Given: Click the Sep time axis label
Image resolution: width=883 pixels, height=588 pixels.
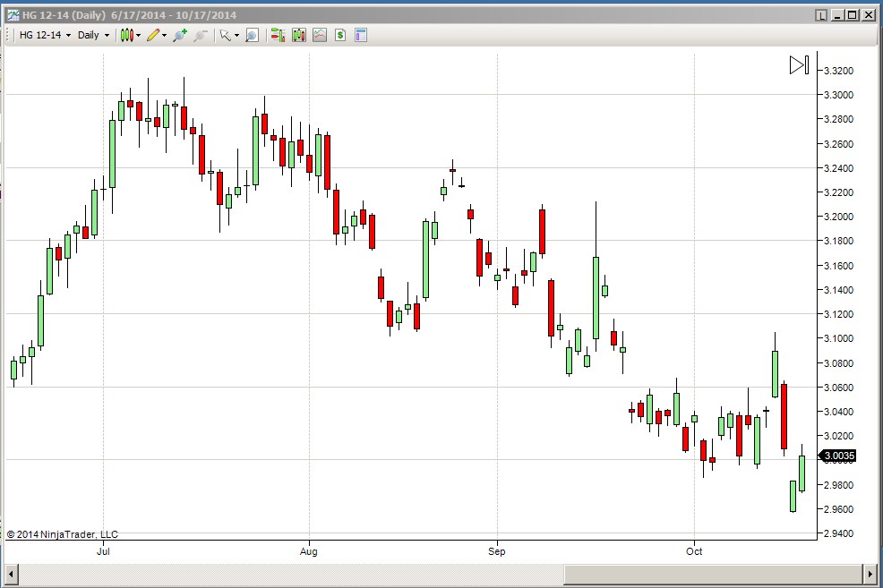Looking at the screenshot, I should tap(497, 551).
